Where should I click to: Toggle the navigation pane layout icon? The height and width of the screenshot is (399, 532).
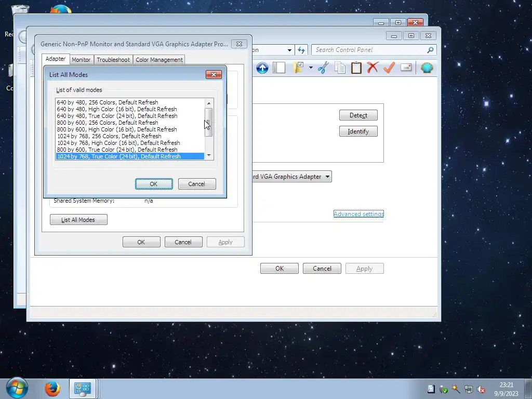coord(279,68)
